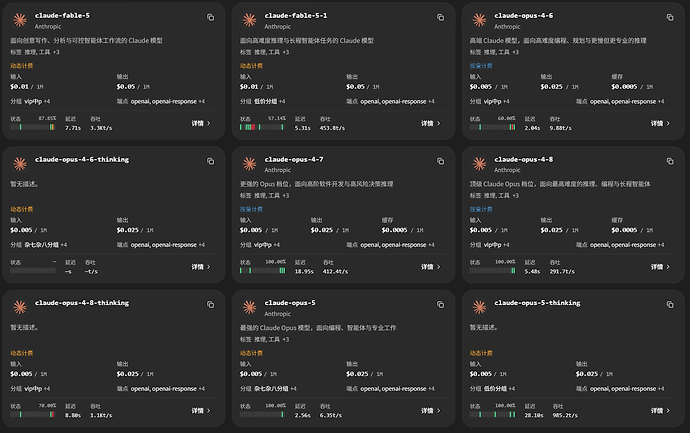The width and height of the screenshot is (690, 433).
Task: Click 暂无描述 on claude-opus-4-8-thinking card
Action: pos(24,328)
